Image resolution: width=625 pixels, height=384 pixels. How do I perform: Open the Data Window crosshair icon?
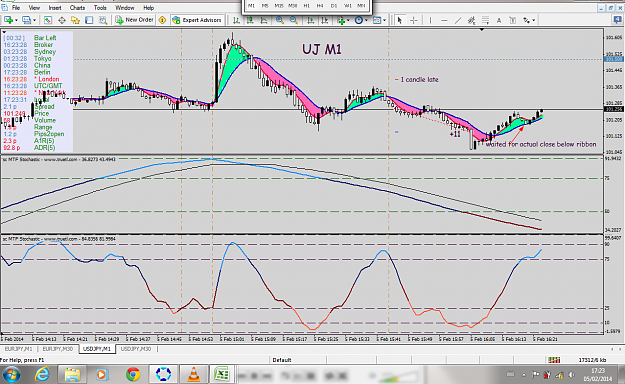[62, 20]
